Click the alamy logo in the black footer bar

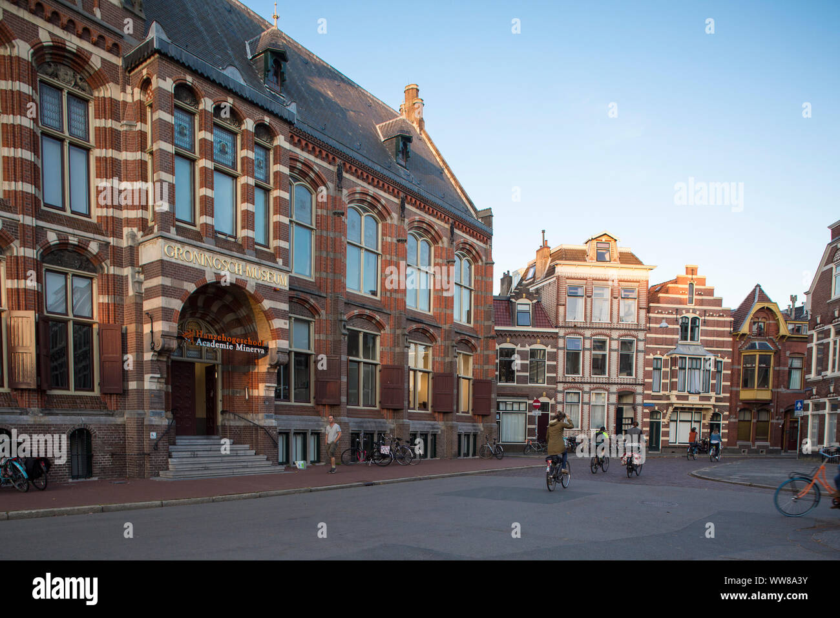pyautogui.click(x=65, y=589)
